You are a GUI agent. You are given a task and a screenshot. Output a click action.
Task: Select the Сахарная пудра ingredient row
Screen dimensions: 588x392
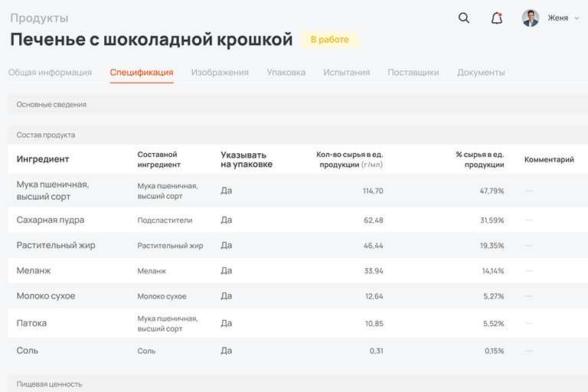point(51,220)
